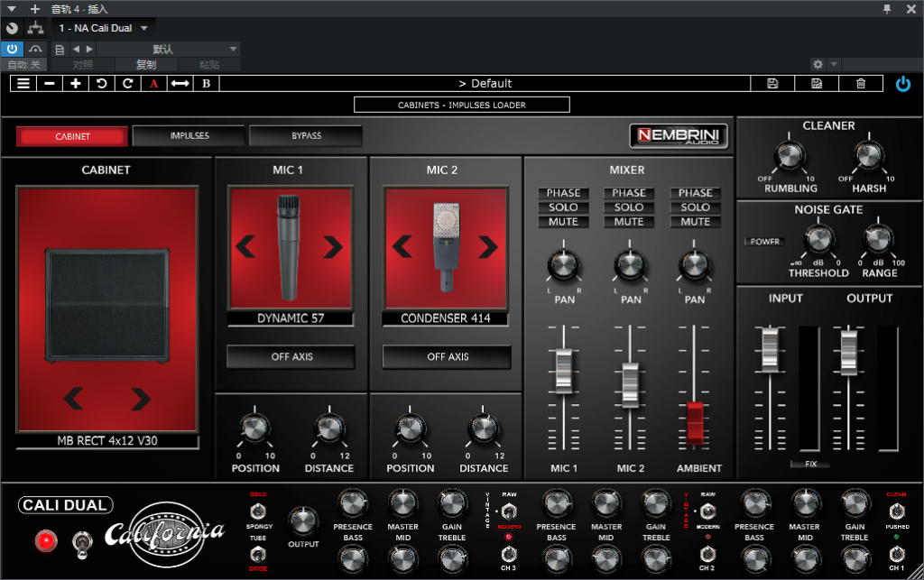The image size is (924, 580).
Task: Switch to the IMPULSES tab
Action: (x=189, y=135)
